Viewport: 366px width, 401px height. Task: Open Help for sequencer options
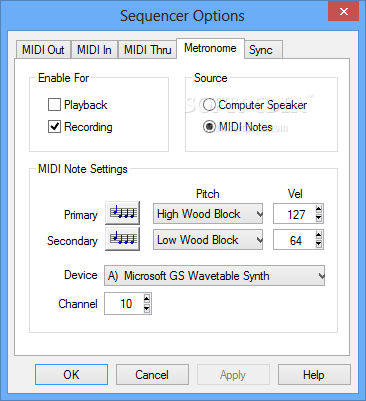click(314, 375)
